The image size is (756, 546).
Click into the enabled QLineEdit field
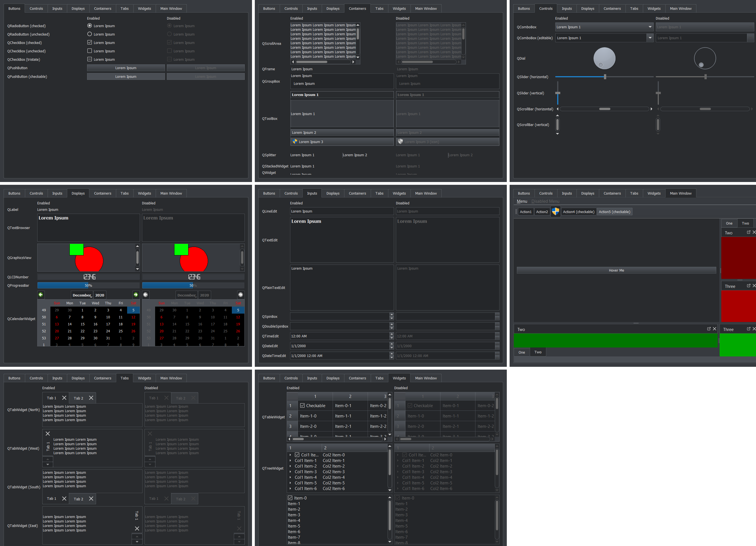tap(341, 211)
